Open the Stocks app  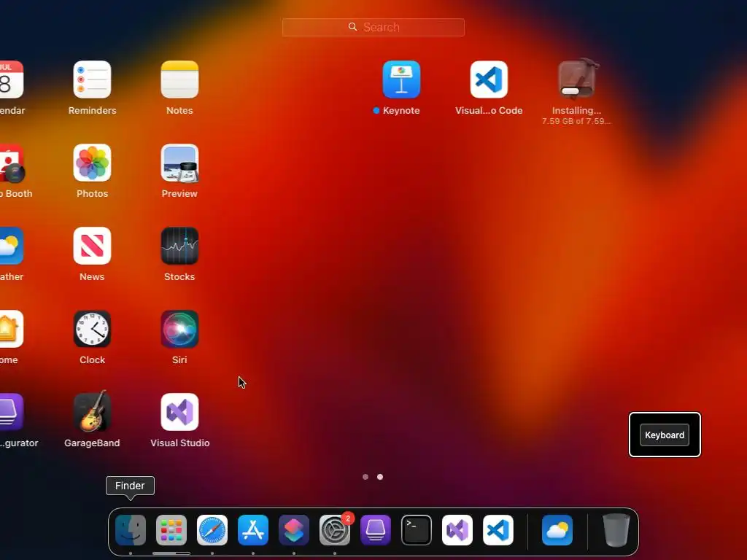pos(179,246)
